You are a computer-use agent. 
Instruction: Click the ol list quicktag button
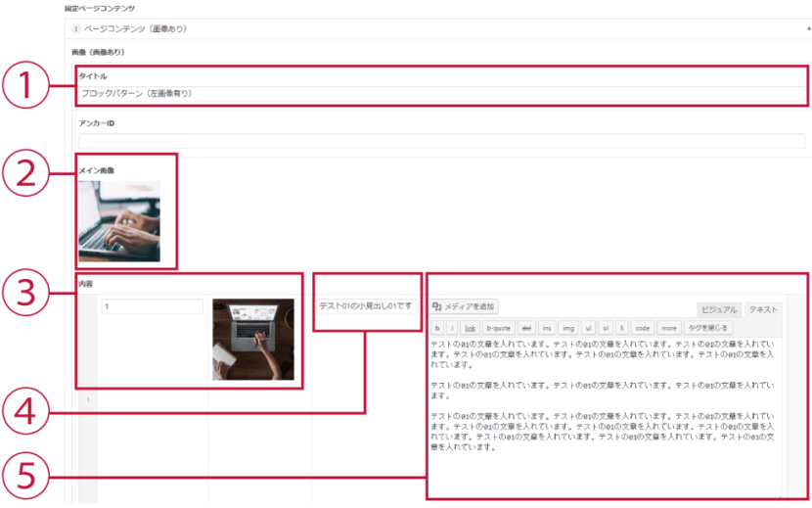(x=605, y=328)
